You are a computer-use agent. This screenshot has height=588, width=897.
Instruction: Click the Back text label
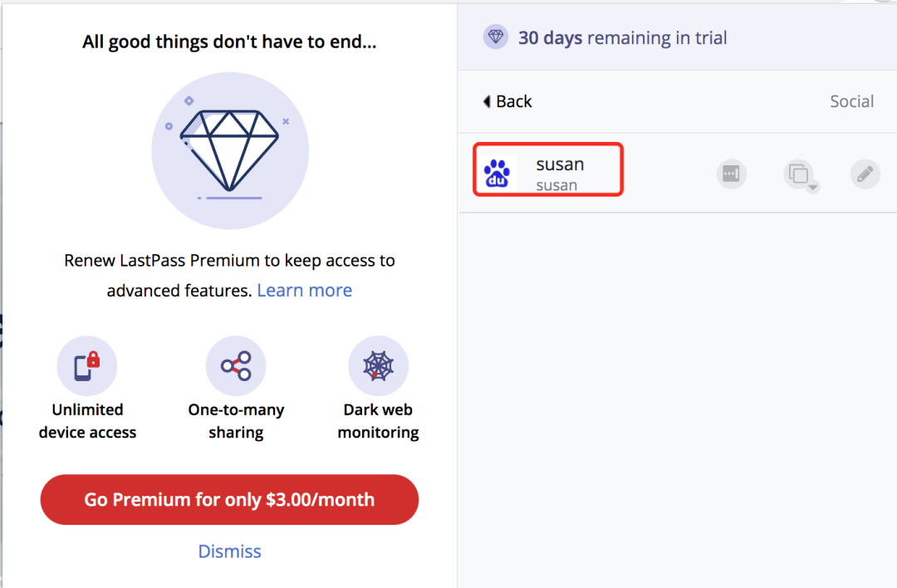click(x=514, y=101)
